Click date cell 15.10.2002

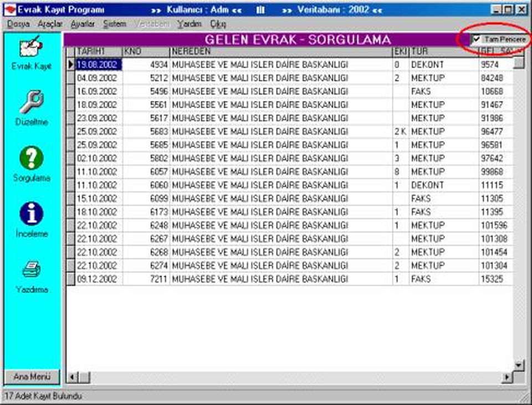pos(99,199)
